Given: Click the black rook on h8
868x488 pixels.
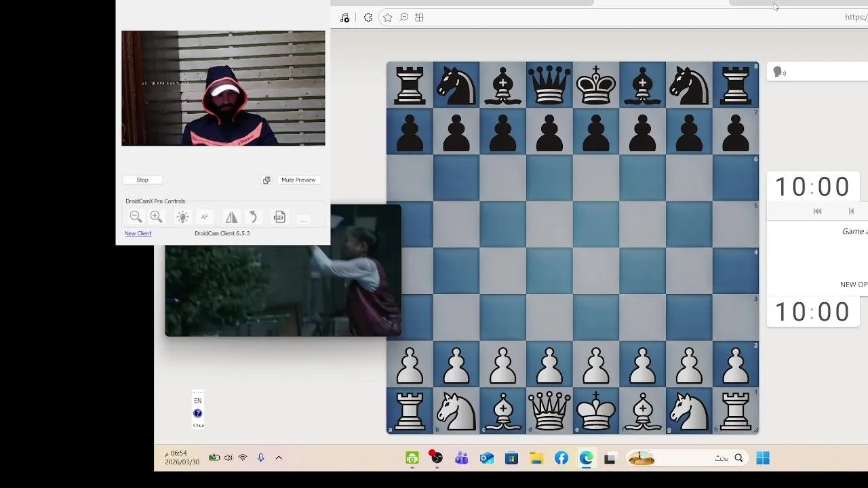Looking at the screenshot, I should click(x=736, y=85).
